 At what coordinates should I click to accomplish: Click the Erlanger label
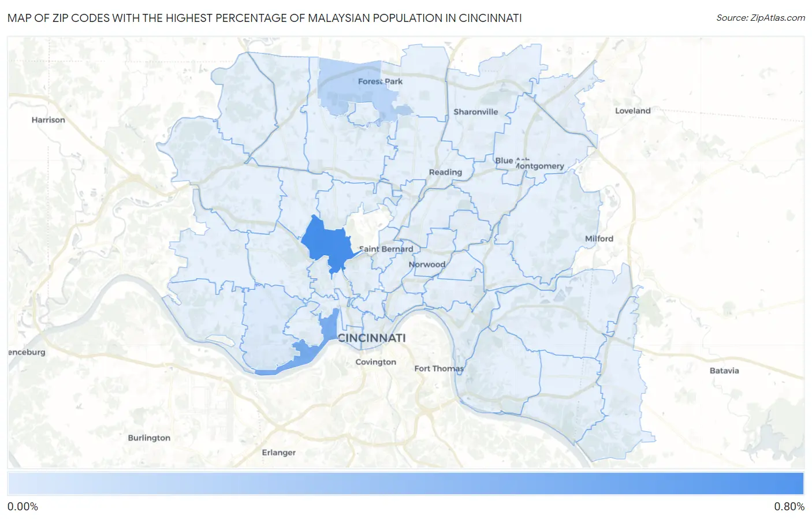278,453
